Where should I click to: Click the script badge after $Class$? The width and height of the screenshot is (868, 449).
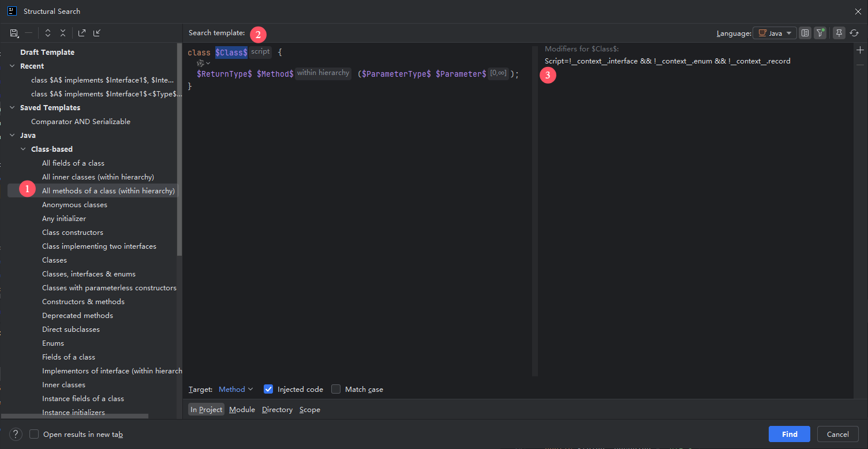pyautogui.click(x=260, y=52)
